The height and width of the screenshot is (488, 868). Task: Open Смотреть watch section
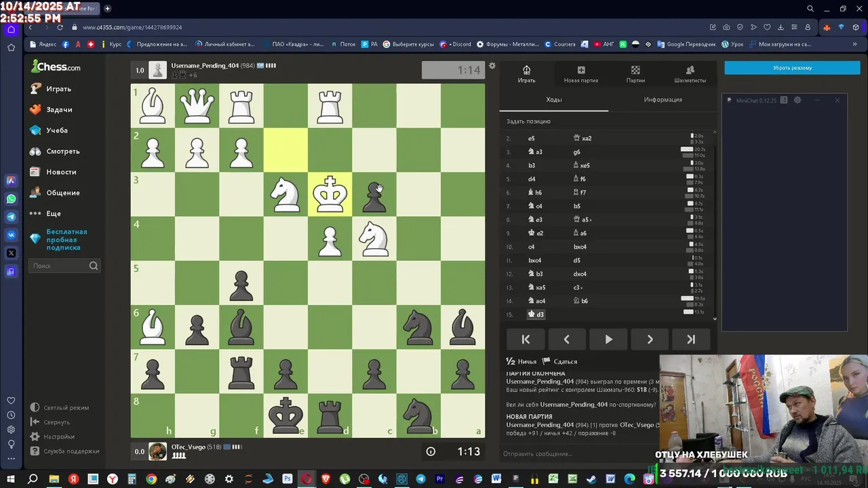click(x=55, y=151)
